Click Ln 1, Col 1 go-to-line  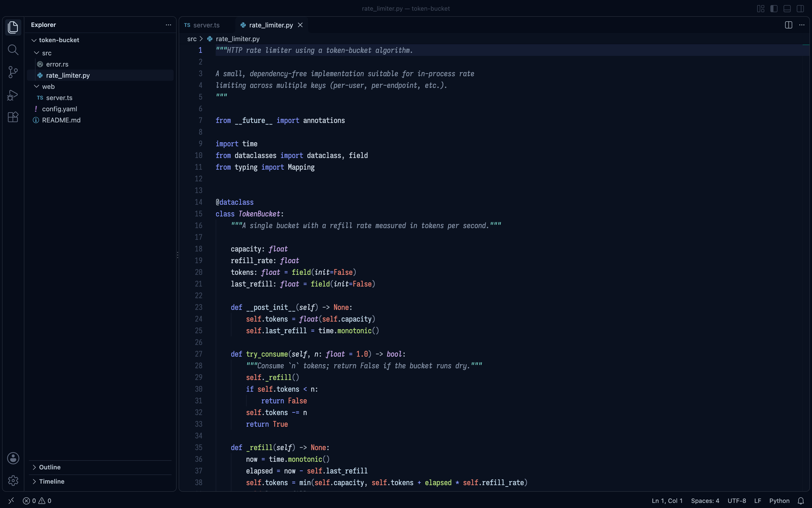[x=667, y=501]
